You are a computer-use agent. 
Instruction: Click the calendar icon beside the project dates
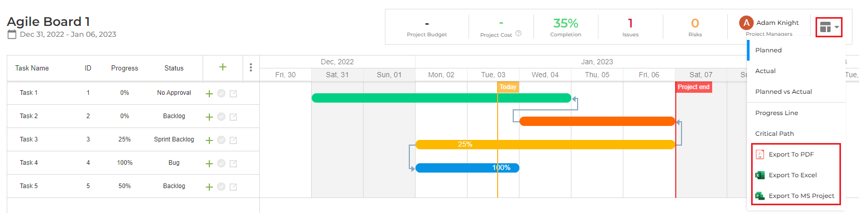[x=12, y=35]
